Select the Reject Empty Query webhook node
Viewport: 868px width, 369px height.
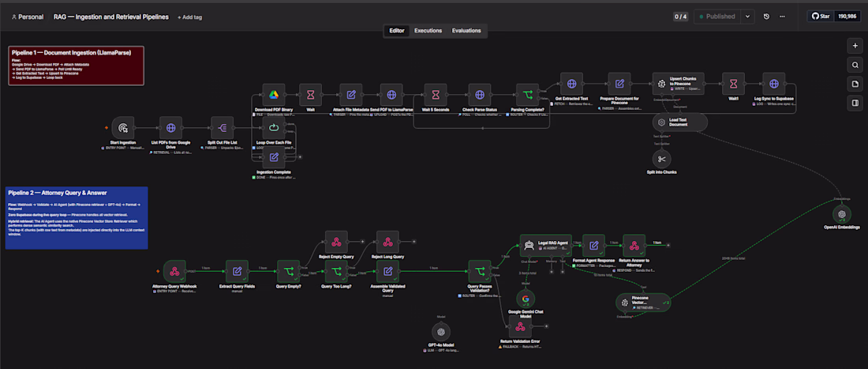tap(336, 242)
